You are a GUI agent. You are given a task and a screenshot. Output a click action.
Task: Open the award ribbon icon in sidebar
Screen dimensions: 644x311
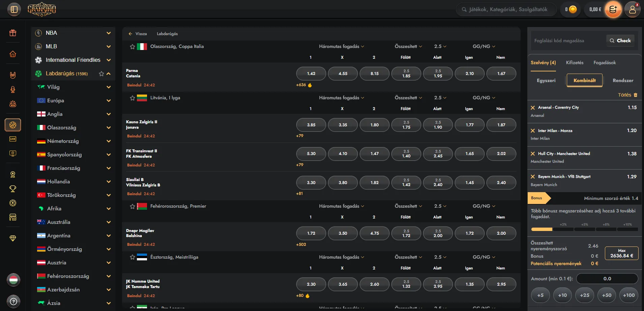click(x=13, y=175)
